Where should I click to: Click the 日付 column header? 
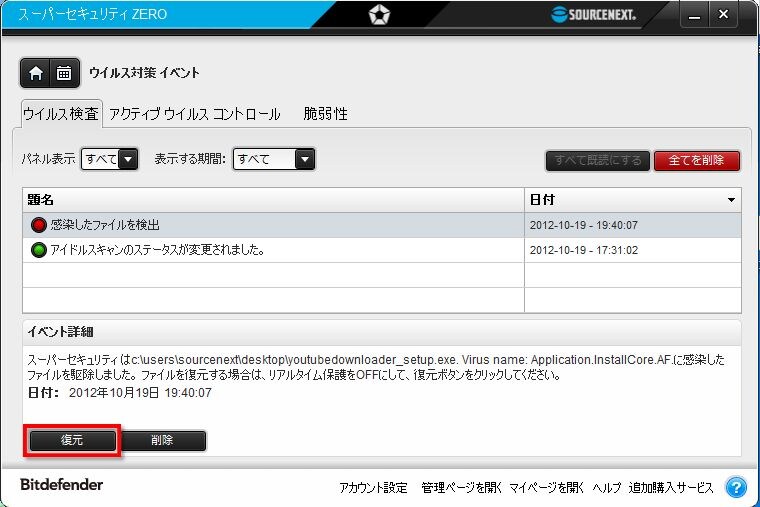[633, 200]
